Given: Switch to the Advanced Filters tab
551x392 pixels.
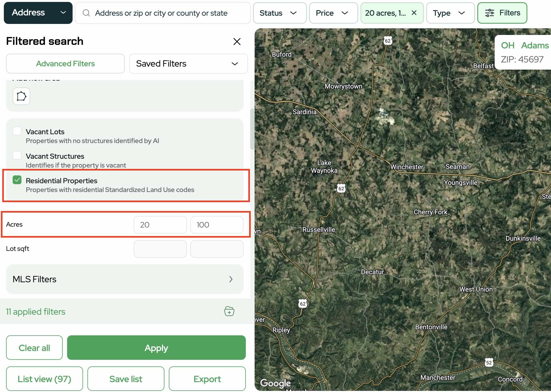Looking at the screenshot, I should coord(65,64).
